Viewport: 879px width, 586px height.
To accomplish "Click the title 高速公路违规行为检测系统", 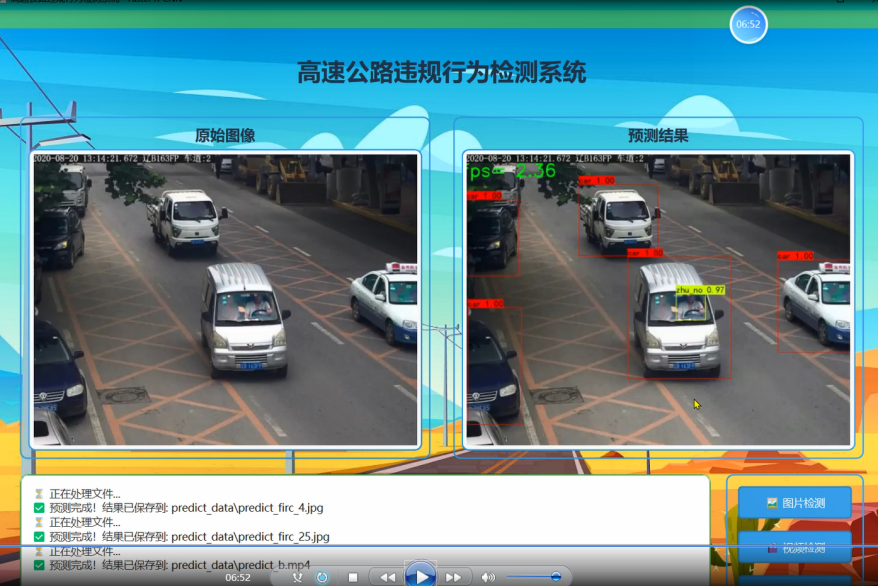I will pos(441,72).
